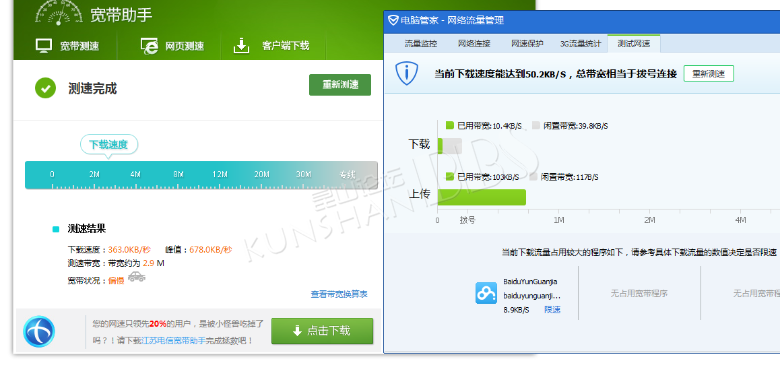The width and height of the screenshot is (780, 389).
Task: Click the speedometer logo of 宽带助手
Action: tap(59, 13)
